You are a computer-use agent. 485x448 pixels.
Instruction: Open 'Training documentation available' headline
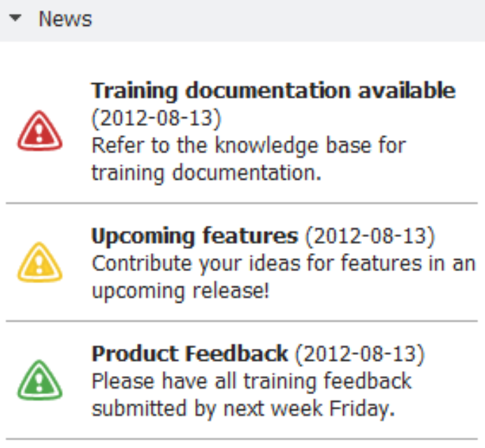[273, 91]
